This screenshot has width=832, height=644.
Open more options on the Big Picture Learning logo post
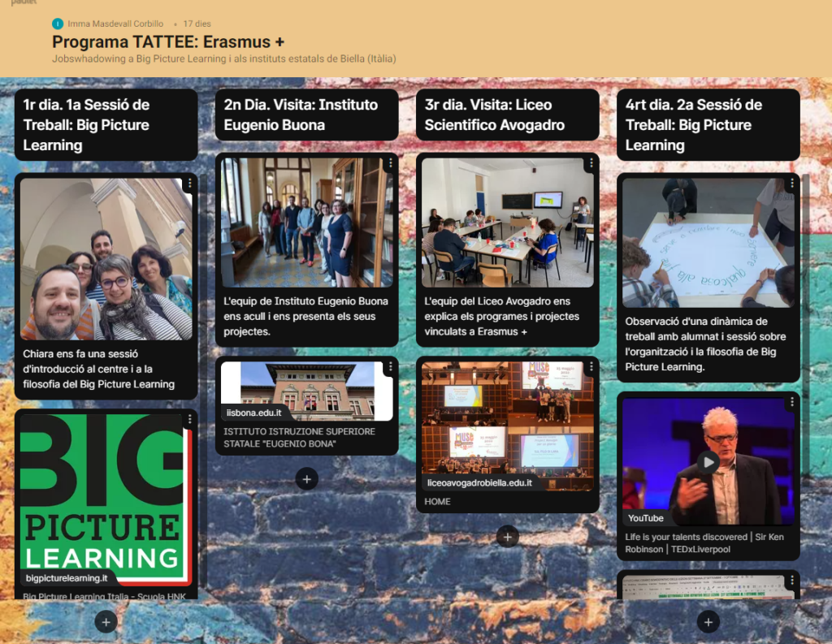189,419
